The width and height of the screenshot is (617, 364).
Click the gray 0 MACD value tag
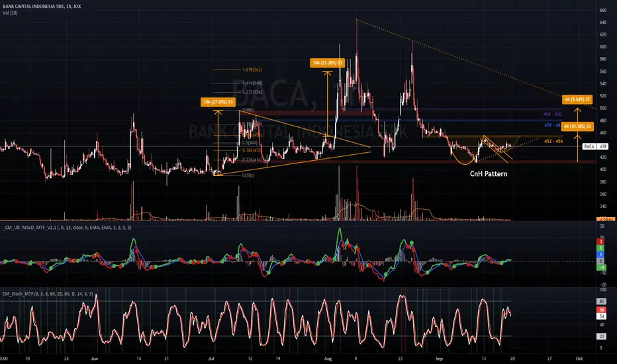(601, 261)
